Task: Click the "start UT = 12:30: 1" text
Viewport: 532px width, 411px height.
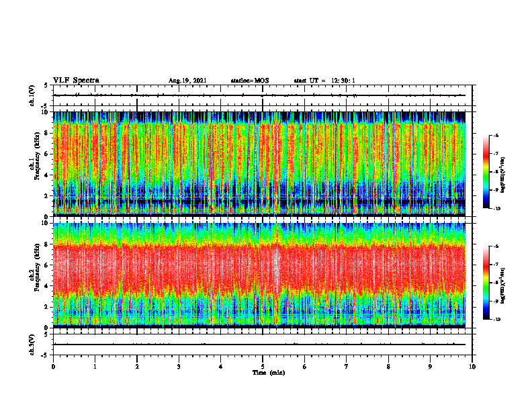Action: 324,81
